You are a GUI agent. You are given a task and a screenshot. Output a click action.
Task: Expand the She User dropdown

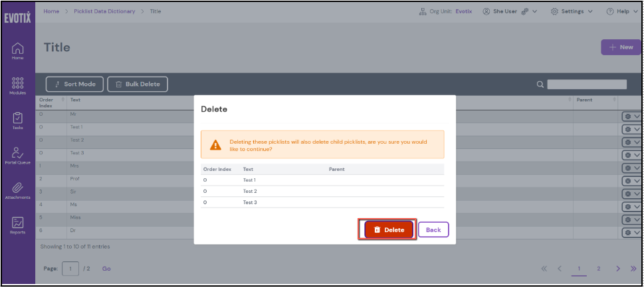[x=510, y=11]
